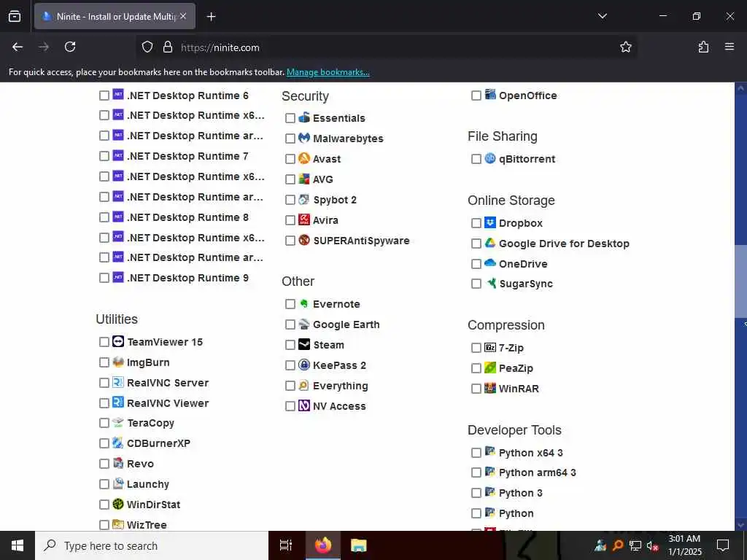Close the Ninite tab
Viewport: 747px width, 560px height.
(x=183, y=16)
